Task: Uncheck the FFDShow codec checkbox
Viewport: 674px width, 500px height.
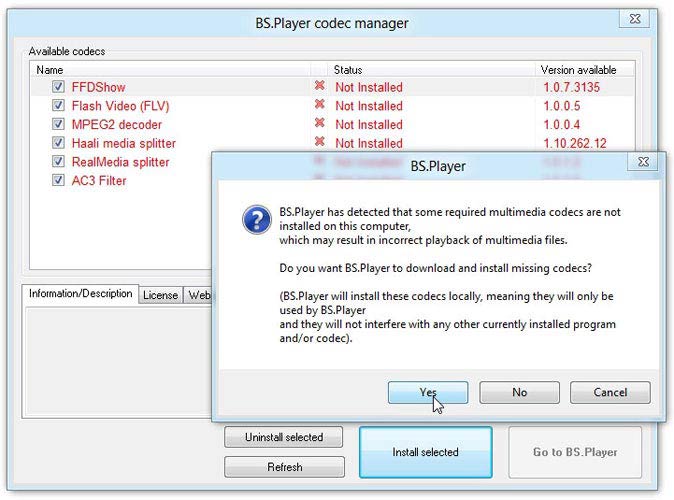Action: pyautogui.click(x=58, y=87)
